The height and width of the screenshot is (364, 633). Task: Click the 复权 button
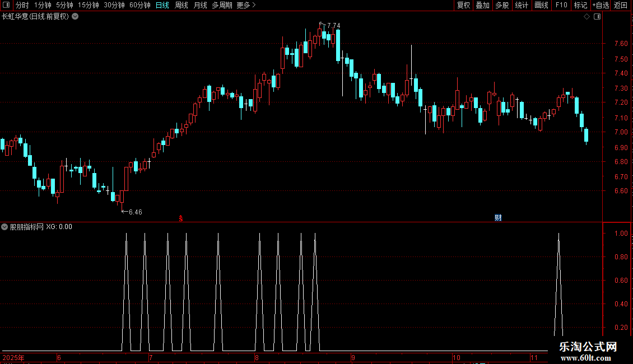click(463, 5)
